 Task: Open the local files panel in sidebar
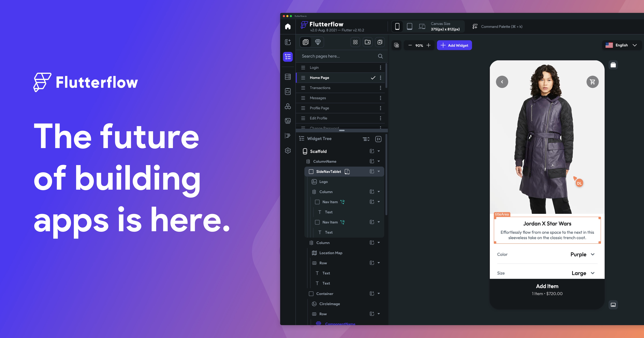pos(288,91)
